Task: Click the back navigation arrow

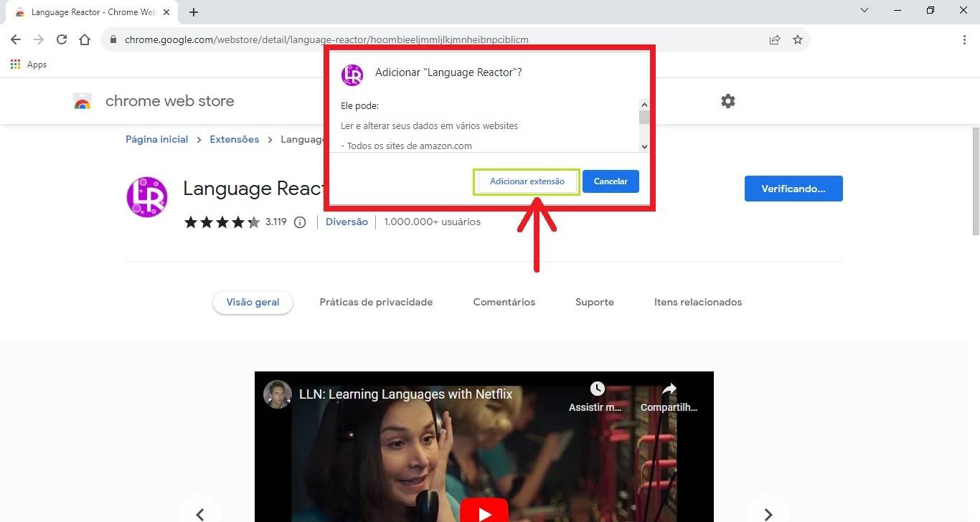Action: pyautogui.click(x=16, y=40)
